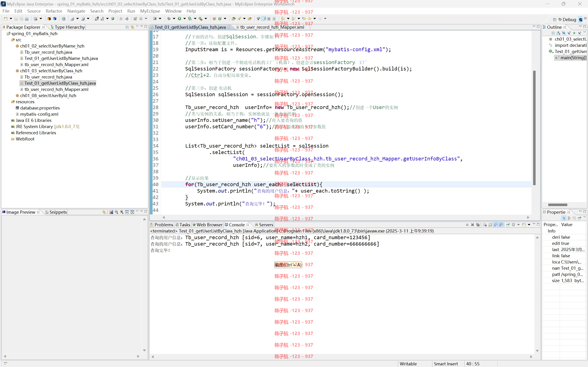
Task: Click editor vertical scrollbar thumb
Action: 534,128
